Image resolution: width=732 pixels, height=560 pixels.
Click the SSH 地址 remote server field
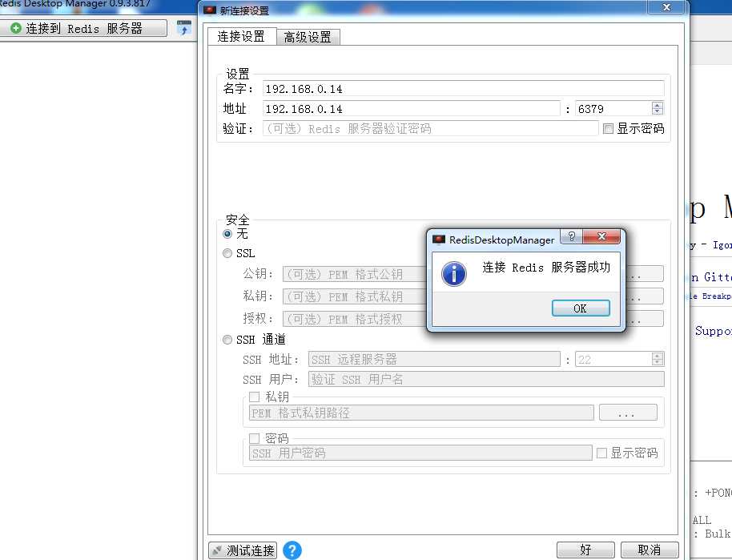point(434,359)
